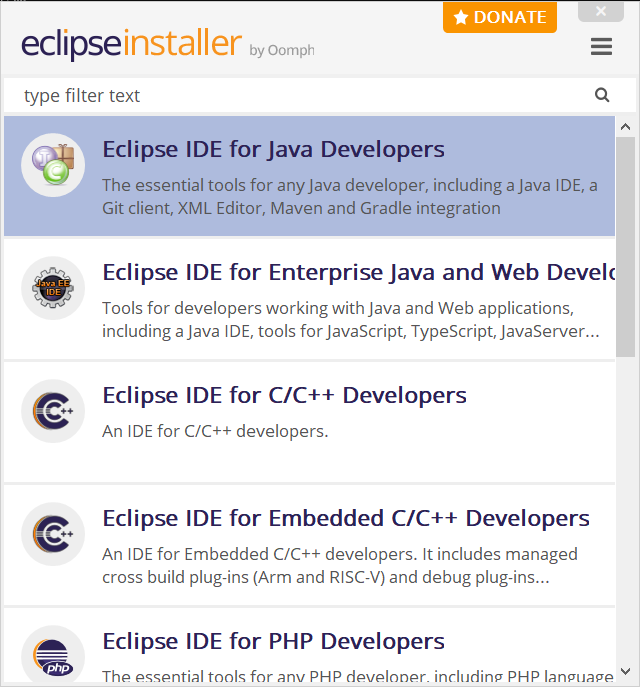Image resolution: width=640 pixels, height=687 pixels.
Task: Choose Eclipse IDE for Embedded C/C++ Developers title
Action: coord(346,519)
